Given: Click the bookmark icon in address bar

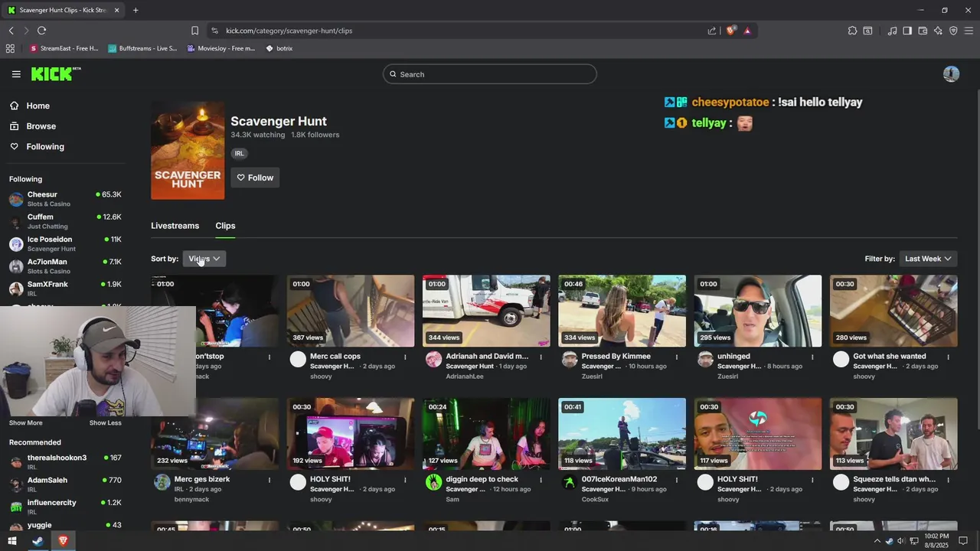Looking at the screenshot, I should [x=194, y=31].
